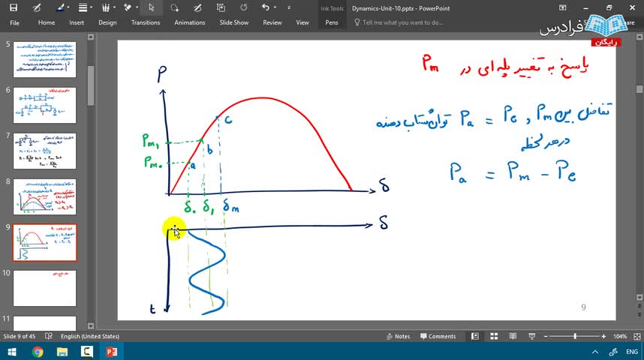Click the pen icon next to Lasso Select
Image resolution: width=644 pixels, height=360 pixels.
pyautogui.click(x=197, y=7)
